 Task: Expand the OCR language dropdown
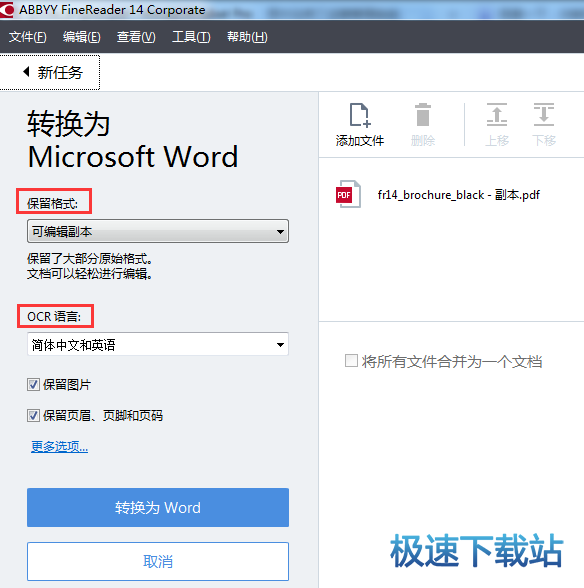158,344
